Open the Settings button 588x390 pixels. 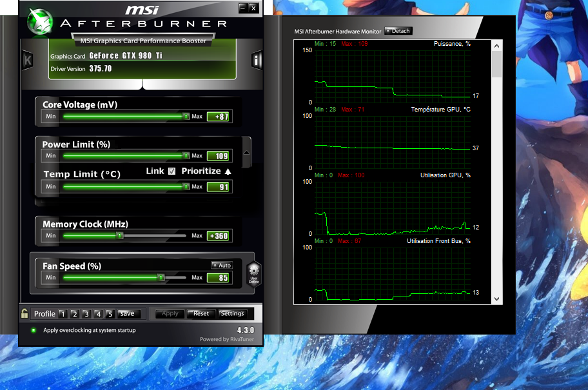(x=232, y=313)
